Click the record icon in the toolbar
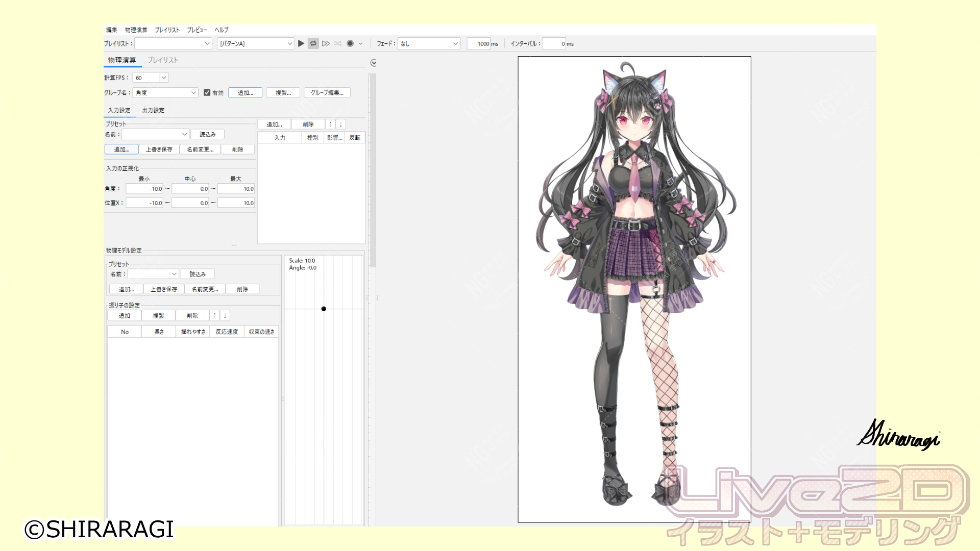 click(x=350, y=44)
